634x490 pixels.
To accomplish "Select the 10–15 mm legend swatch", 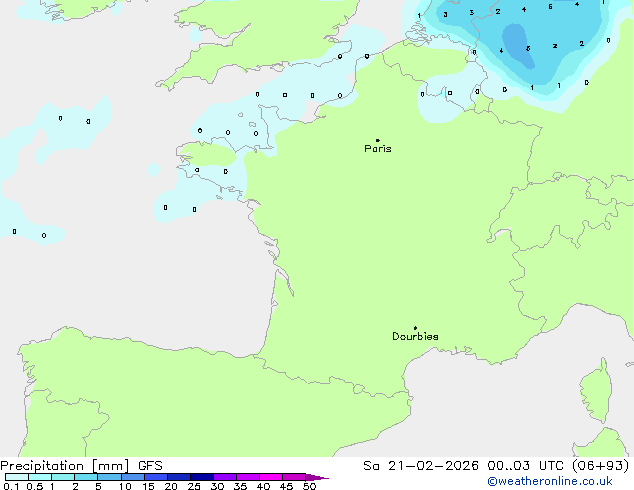I will point(132,477).
